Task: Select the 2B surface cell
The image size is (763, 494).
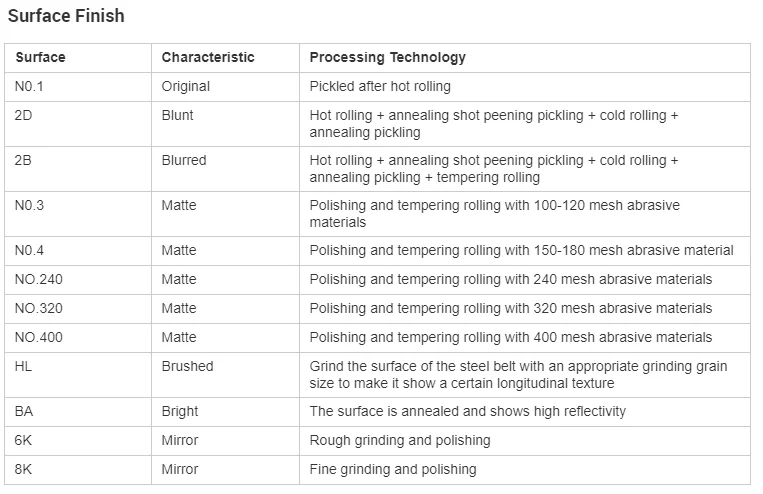Action: (24, 161)
